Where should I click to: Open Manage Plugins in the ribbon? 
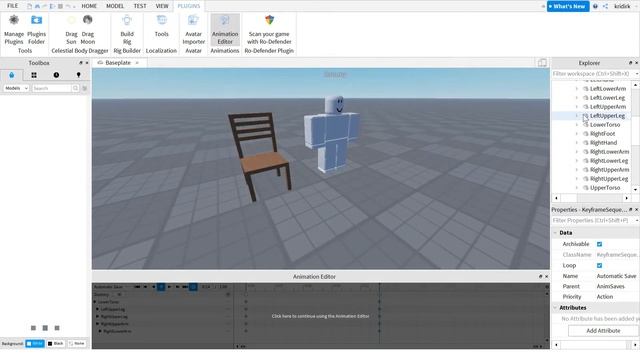[14, 30]
